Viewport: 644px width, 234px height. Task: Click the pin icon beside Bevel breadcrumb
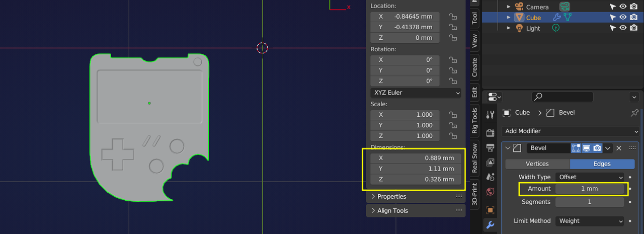634,113
